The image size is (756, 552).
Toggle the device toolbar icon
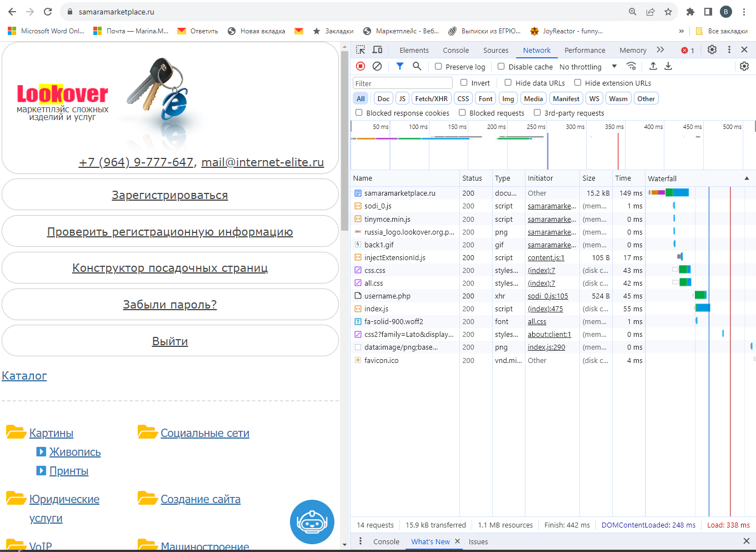point(377,50)
